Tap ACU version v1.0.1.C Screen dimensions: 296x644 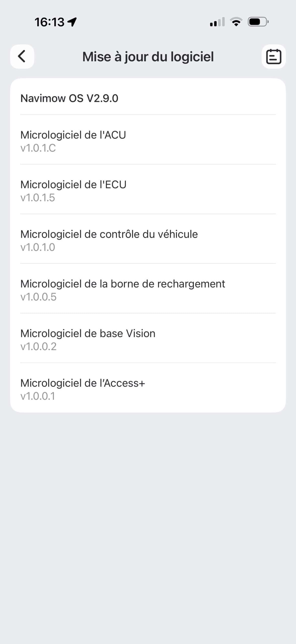click(38, 148)
